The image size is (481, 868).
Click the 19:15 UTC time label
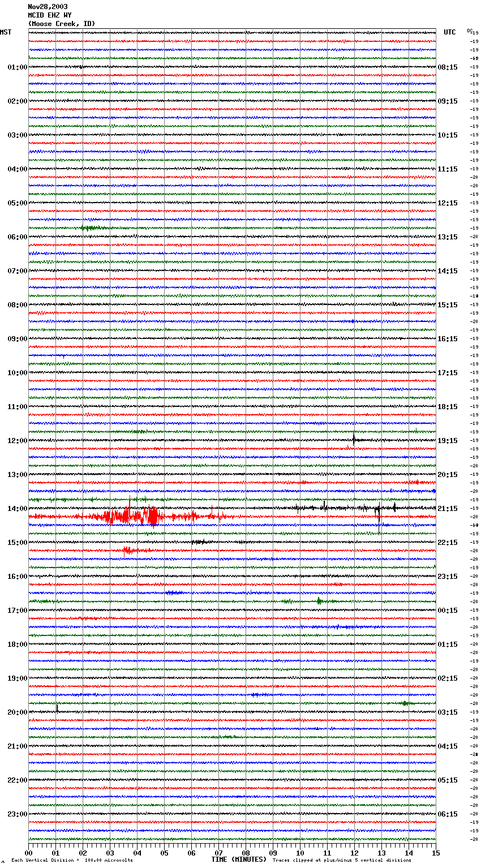(448, 441)
